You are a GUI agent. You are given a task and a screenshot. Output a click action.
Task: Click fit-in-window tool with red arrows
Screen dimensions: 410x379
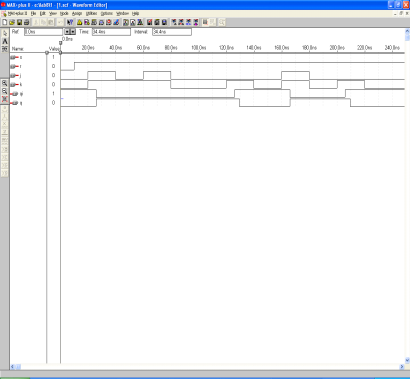coord(5,99)
